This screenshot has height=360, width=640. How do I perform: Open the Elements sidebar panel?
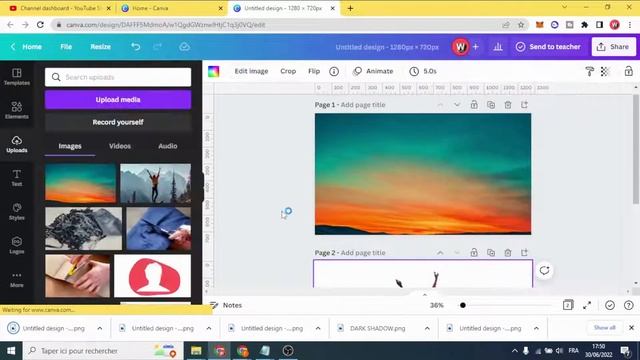coord(17,110)
